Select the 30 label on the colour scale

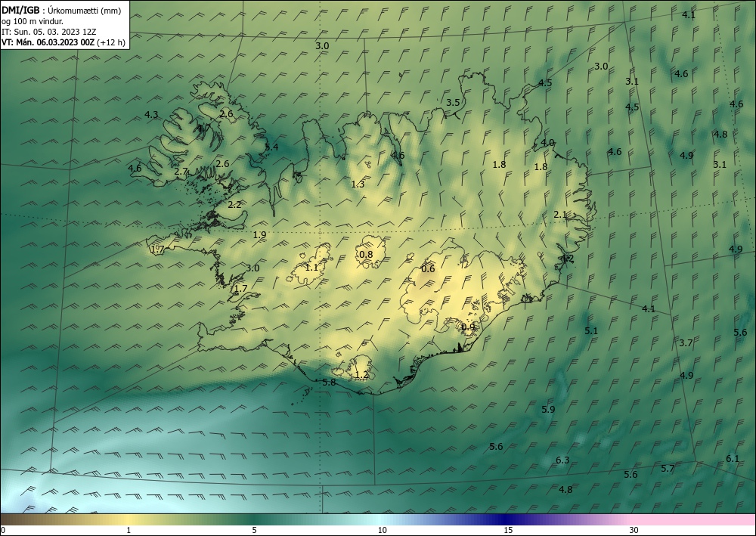634,531
